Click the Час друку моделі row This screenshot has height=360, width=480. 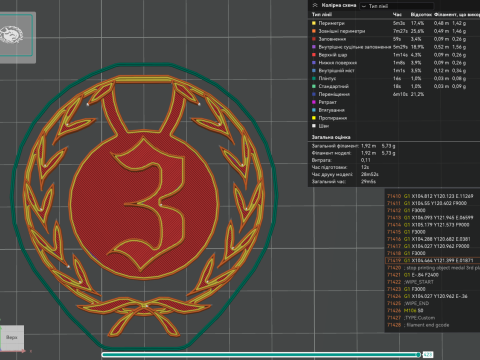345,174
